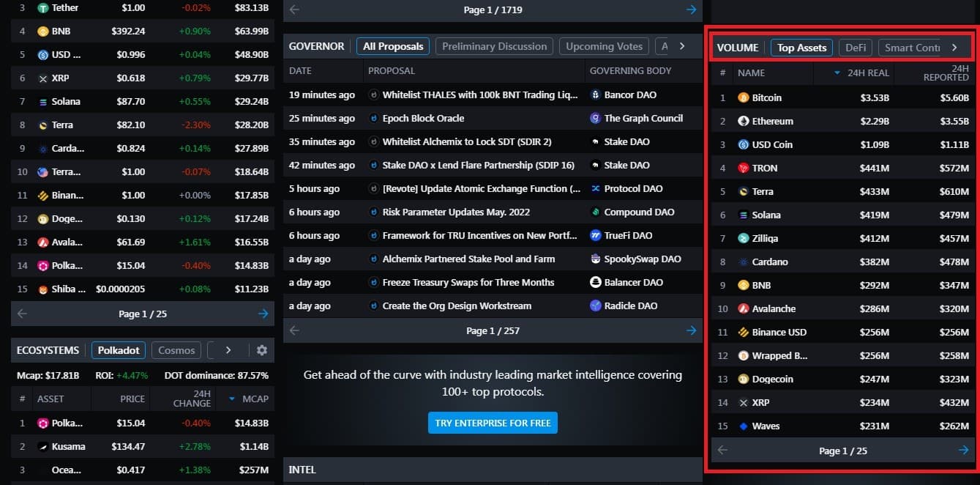Click the Shiba Inu icon in assets list

tap(43, 289)
